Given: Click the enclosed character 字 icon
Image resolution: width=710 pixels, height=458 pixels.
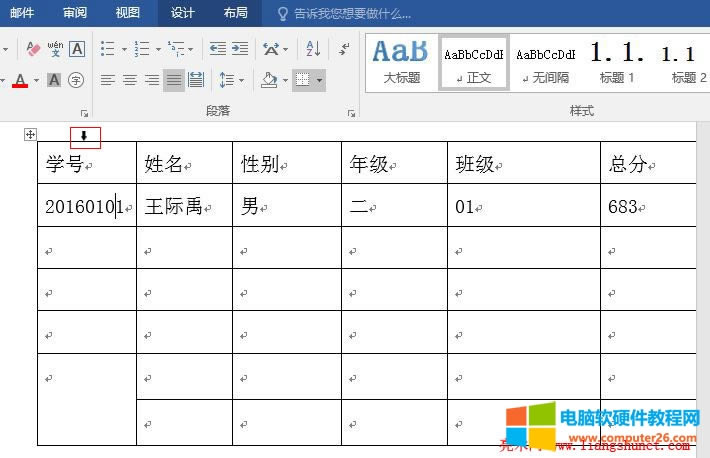Looking at the screenshot, I should pos(76,80).
